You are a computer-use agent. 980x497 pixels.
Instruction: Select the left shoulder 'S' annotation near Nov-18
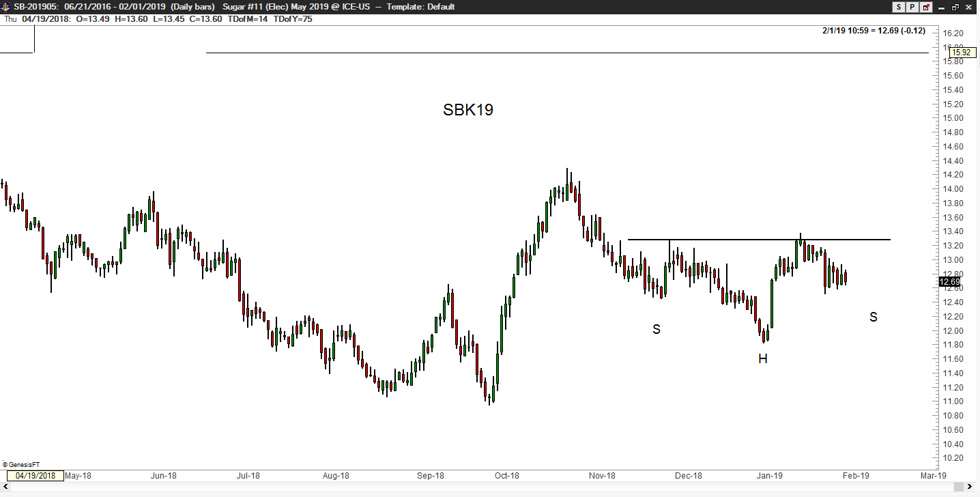point(657,329)
